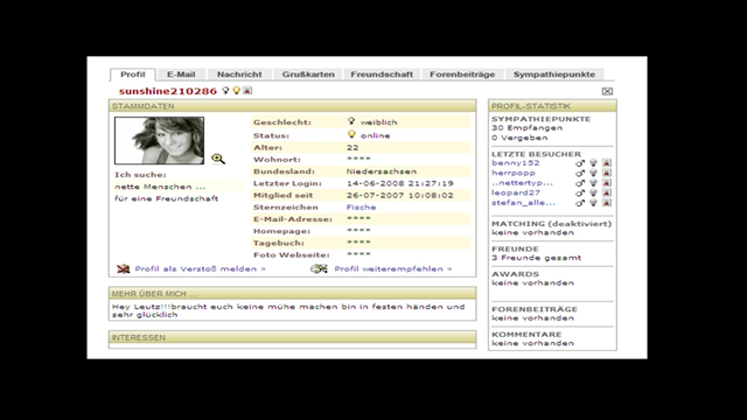747x420 pixels.
Task: Click the status bulb icon beside leopard27
Action: [x=593, y=193]
